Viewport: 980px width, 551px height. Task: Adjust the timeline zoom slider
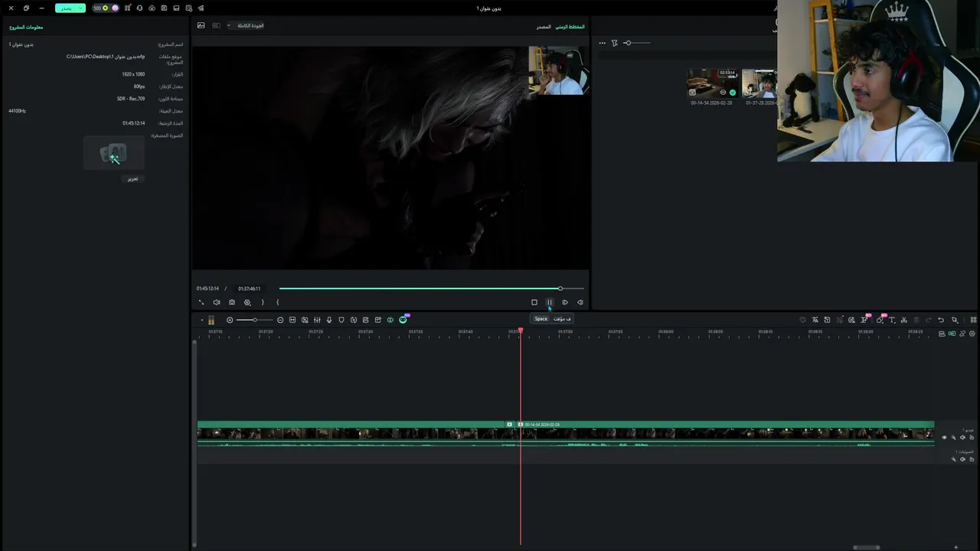(255, 320)
